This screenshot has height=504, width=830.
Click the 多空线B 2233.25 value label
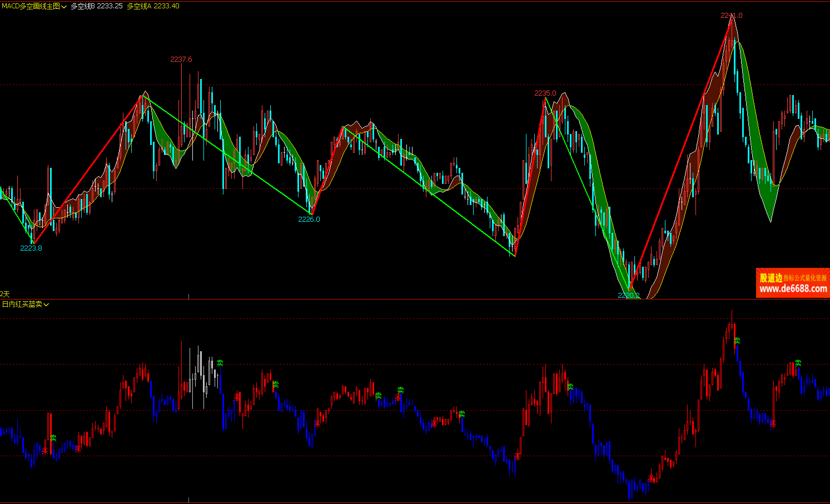[96, 6]
